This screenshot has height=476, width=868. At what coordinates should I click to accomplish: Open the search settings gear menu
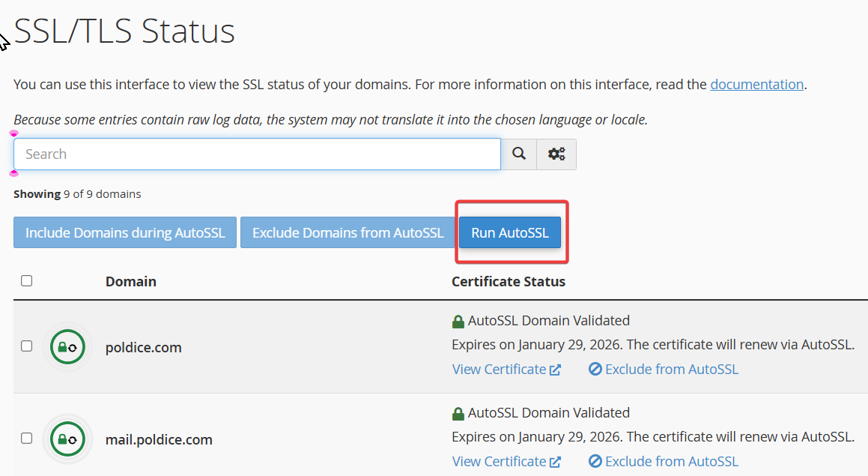[x=556, y=154]
